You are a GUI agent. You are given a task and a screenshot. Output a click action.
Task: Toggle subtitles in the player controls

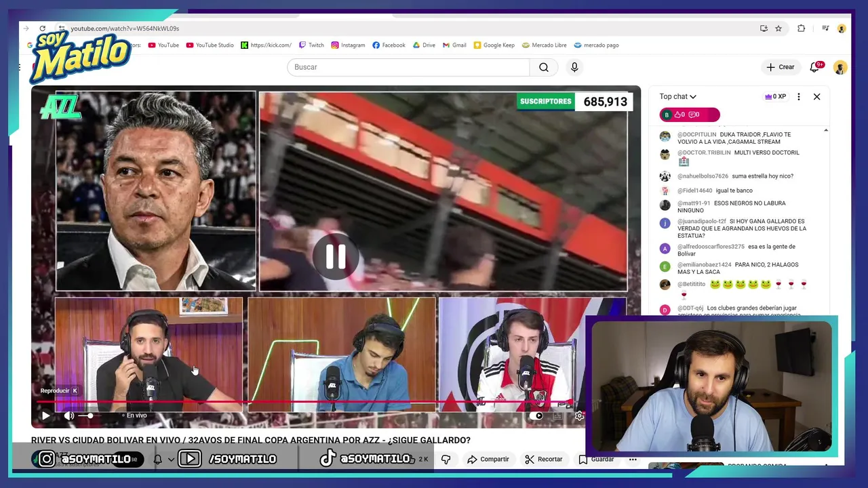558,415
